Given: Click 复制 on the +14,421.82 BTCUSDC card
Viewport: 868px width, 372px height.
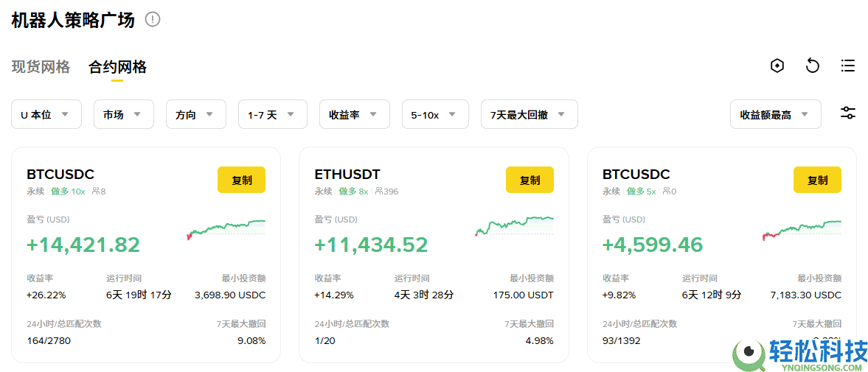Looking at the screenshot, I should 241,180.
